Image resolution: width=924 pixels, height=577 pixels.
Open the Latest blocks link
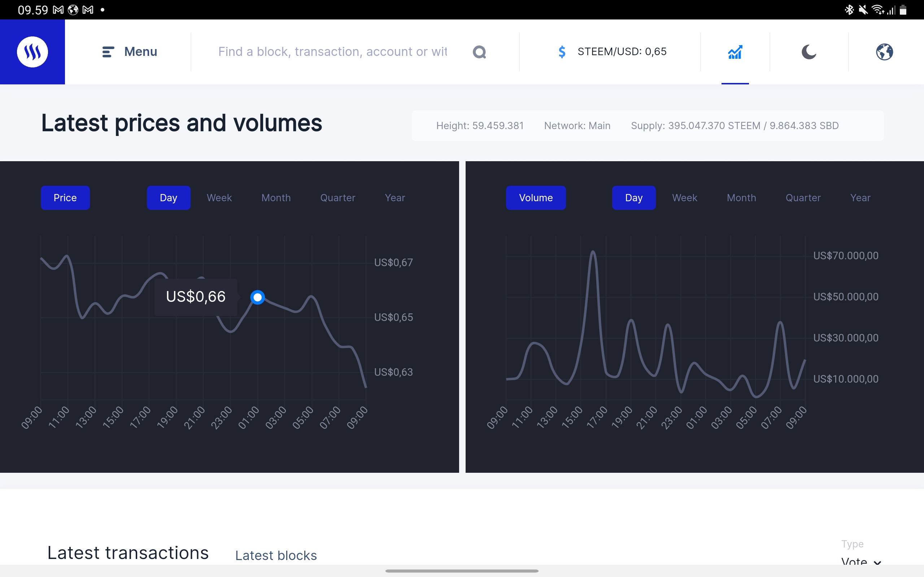click(276, 555)
